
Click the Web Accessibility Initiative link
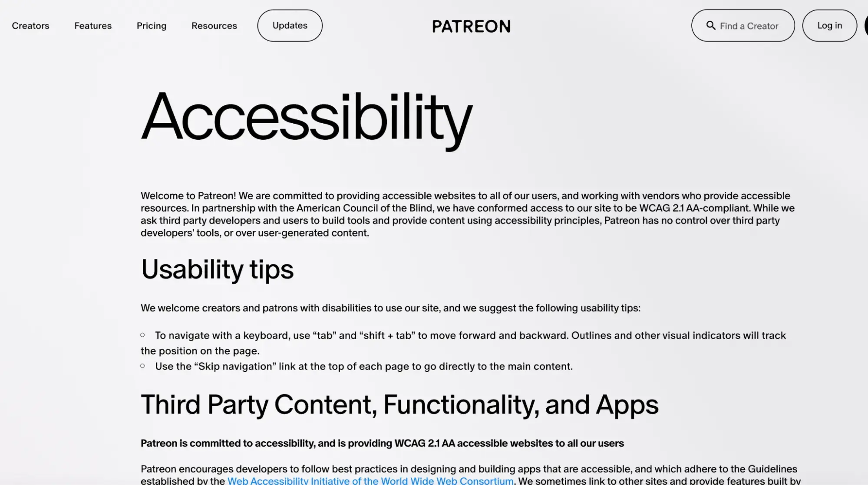point(370,480)
